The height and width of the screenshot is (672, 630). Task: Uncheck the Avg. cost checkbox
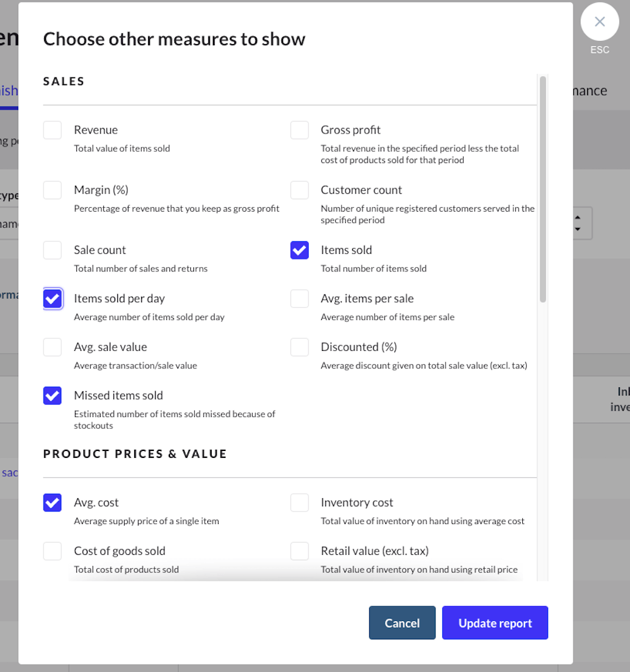coord(52,503)
